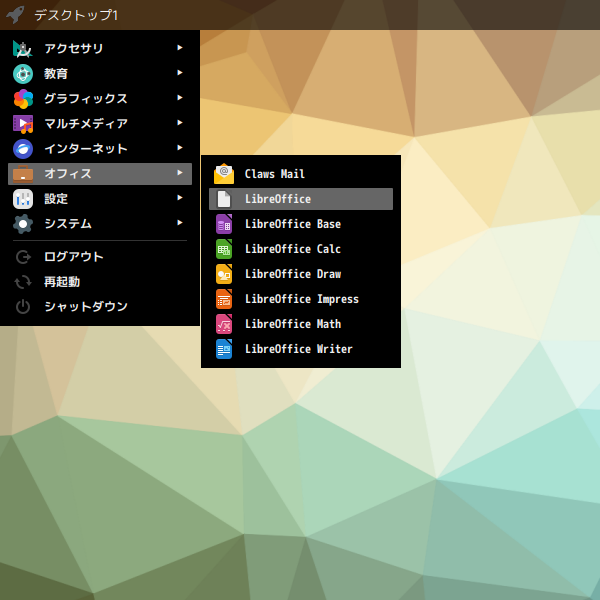
Task: Launch LibreOffice Math text entry
Action: click(293, 324)
